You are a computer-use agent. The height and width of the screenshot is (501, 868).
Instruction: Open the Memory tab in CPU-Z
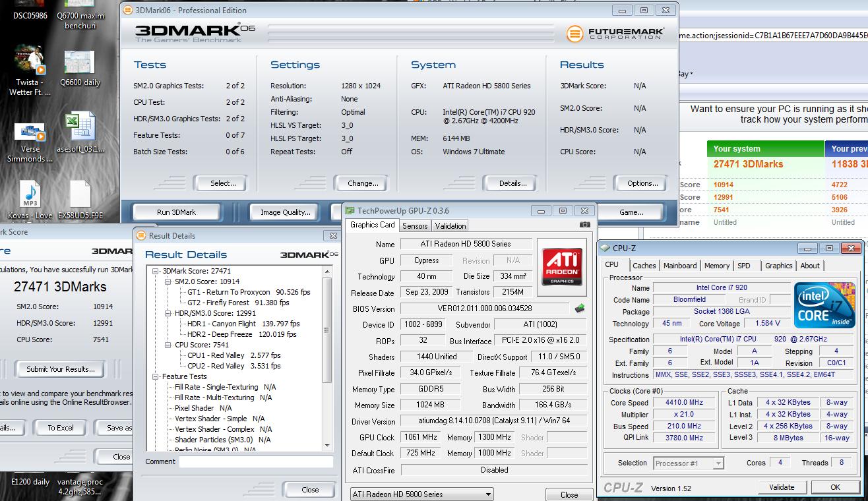pos(716,266)
